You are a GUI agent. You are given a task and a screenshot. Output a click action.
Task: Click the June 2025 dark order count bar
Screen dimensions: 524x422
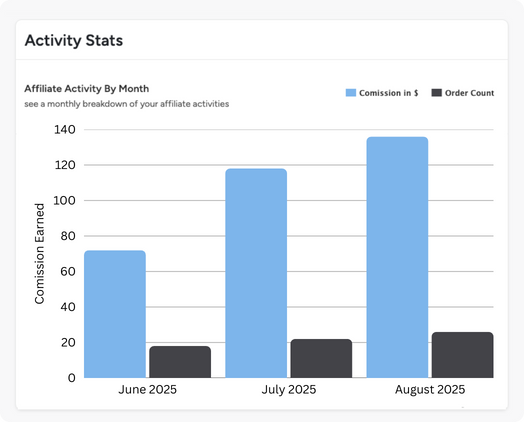[180, 362]
